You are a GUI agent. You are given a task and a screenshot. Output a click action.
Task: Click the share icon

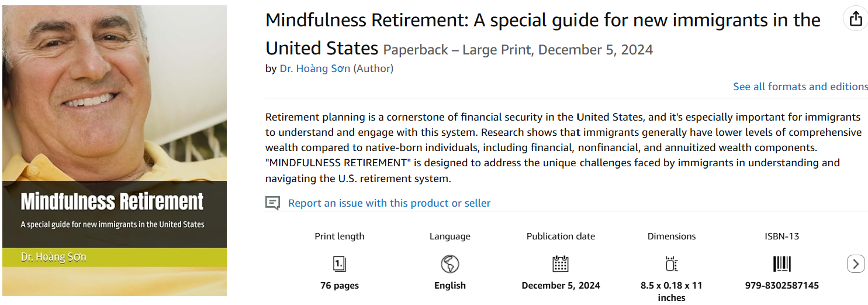pos(856,19)
